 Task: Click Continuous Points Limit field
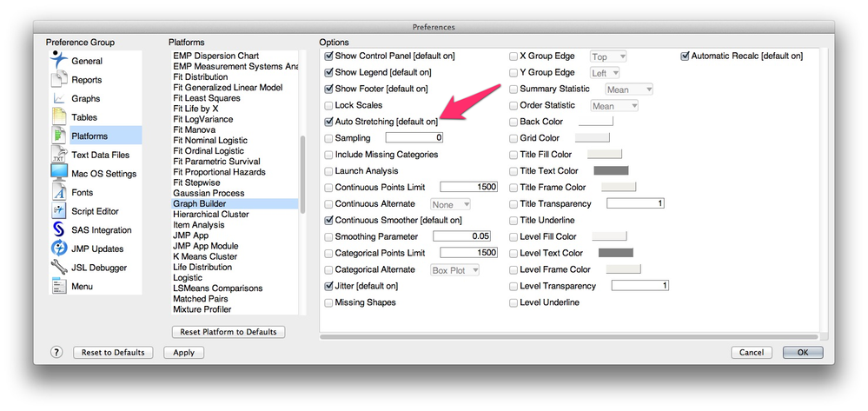tap(469, 187)
